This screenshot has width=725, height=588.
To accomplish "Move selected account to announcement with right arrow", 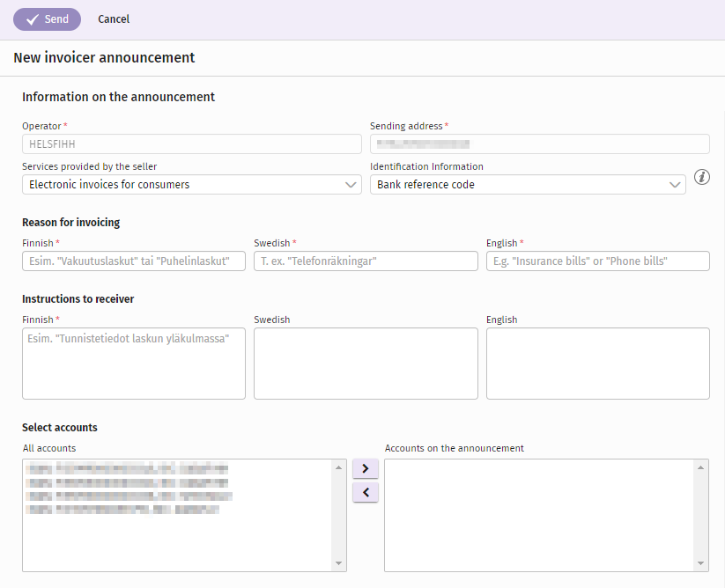I will tap(366, 469).
